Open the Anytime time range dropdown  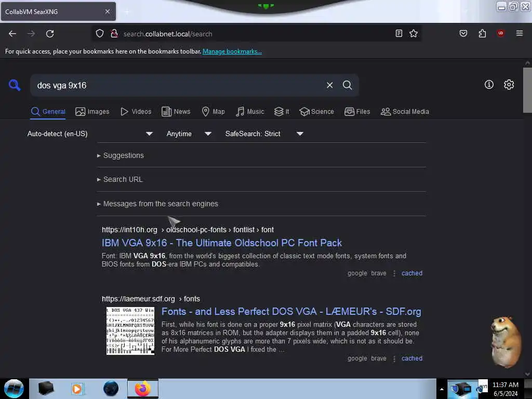189,134
